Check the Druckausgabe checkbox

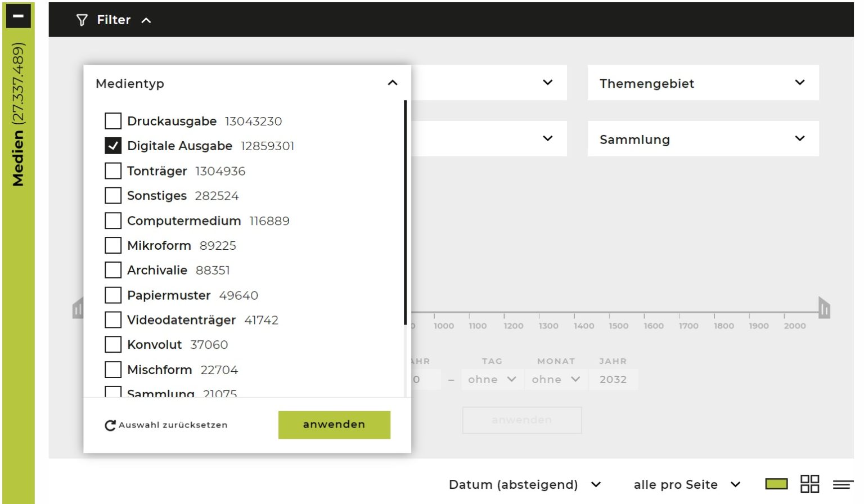(113, 121)
